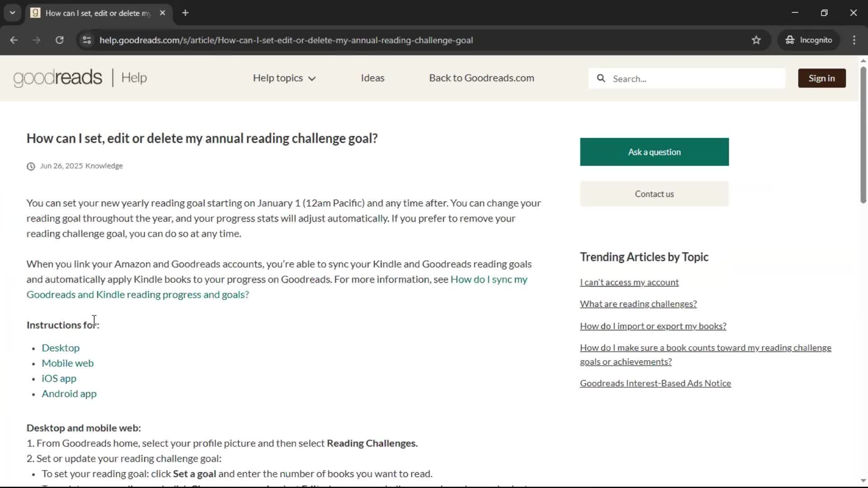Open the Ideas menu item
The height and width of the screenshot is (488, 868).
(373, 78)
